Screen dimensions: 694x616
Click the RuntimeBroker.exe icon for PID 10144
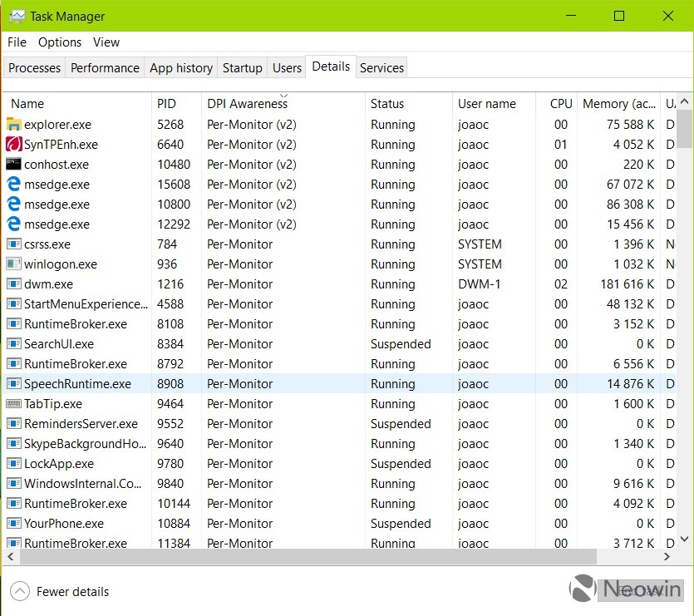click(14, 503)
